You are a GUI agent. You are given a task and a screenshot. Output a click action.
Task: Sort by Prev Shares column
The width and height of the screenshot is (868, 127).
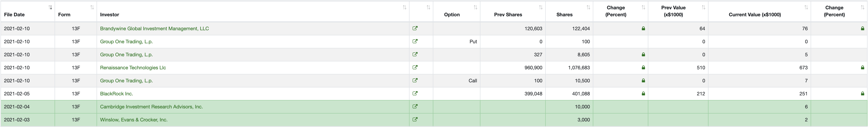pyautogui.click(x=541, y=7)
